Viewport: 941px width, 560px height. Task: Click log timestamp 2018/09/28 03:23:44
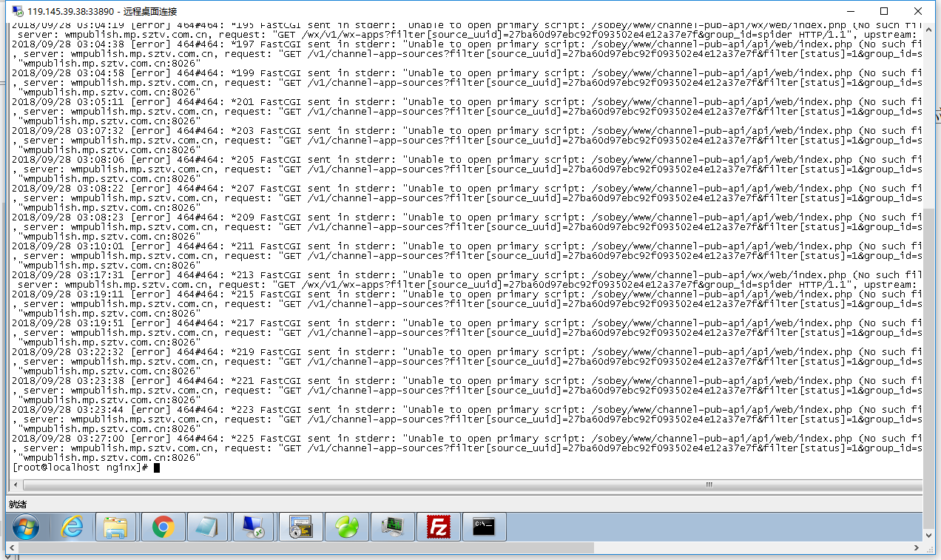pos(67,410)
